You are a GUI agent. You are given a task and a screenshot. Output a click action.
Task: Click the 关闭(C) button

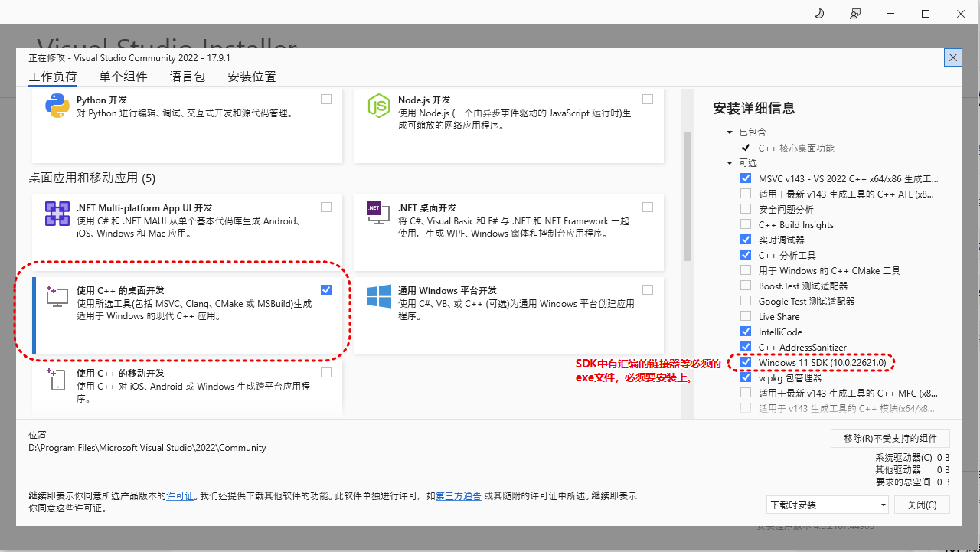coord(922,505)
